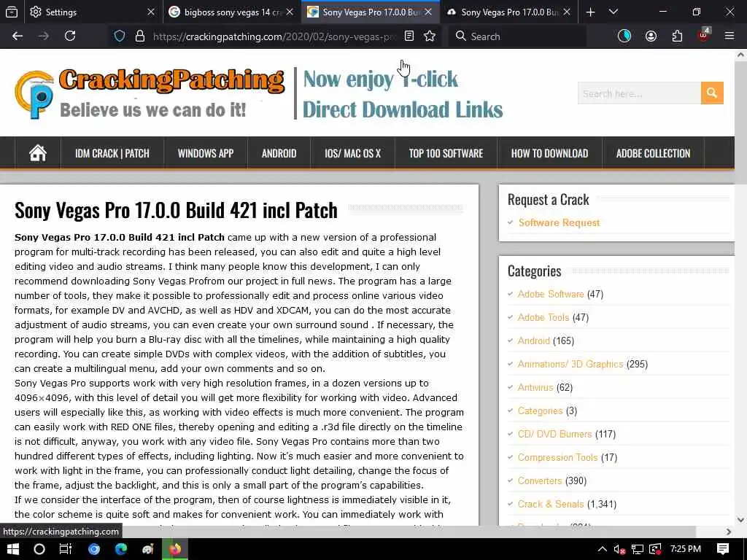Show hidden system tray icons

click(x=602, y=549)
